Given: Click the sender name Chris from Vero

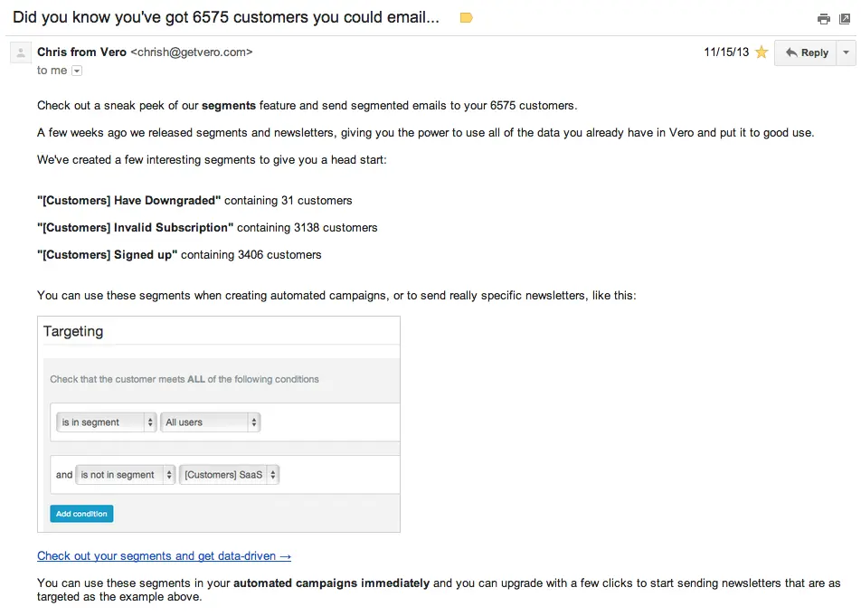Looking at the screenshot, I should coord(81,52).
